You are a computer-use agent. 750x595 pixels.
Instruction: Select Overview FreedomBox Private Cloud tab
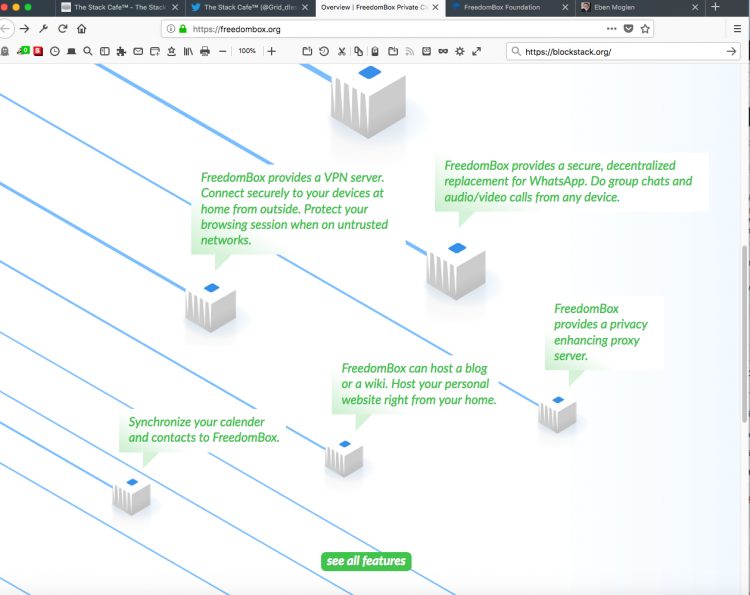tap(380, 8)
